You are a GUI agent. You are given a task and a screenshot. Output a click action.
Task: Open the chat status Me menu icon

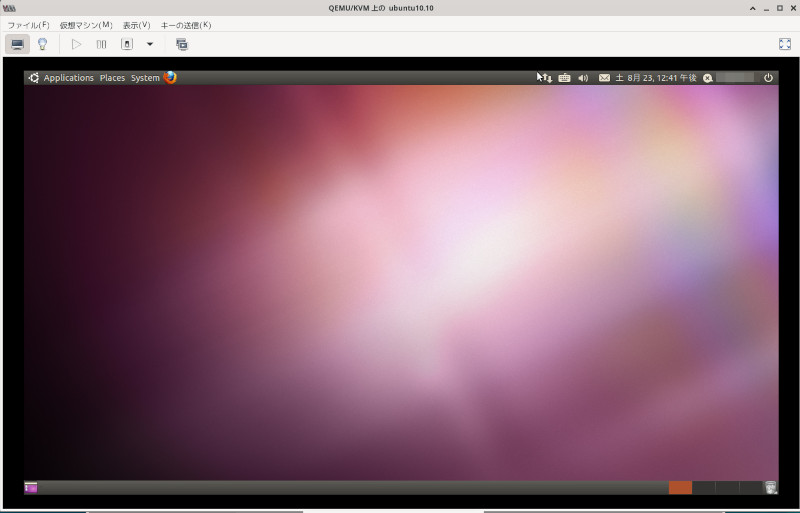[x=708, y=78]
